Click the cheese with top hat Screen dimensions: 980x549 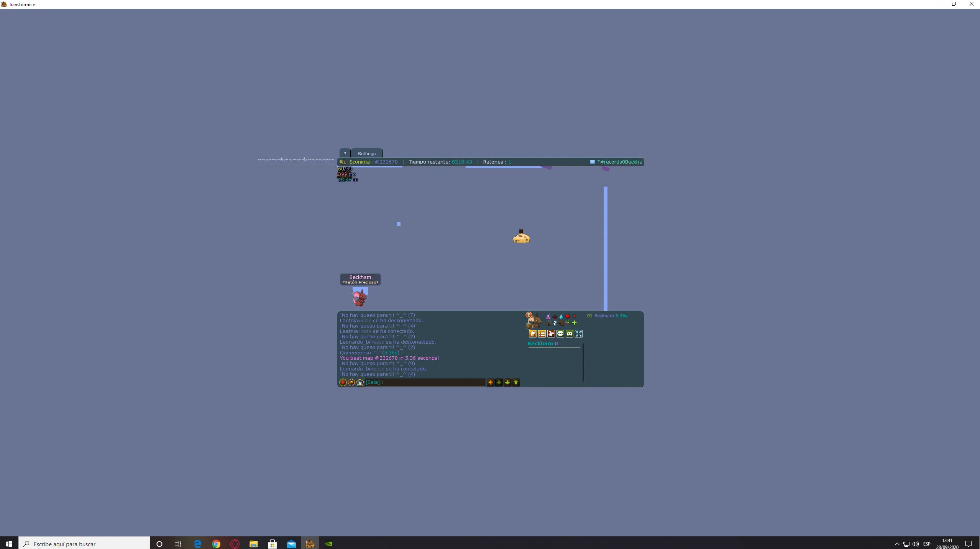tap(521, 236)
